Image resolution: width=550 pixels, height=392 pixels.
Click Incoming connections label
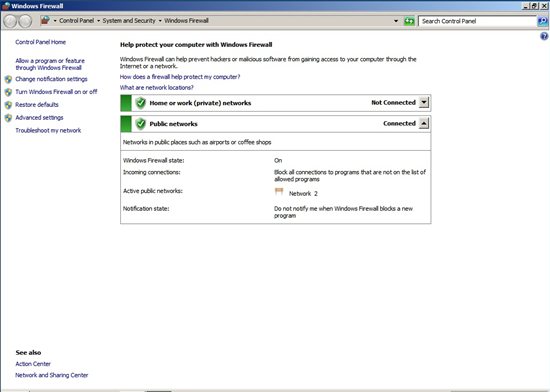point(152,173)
